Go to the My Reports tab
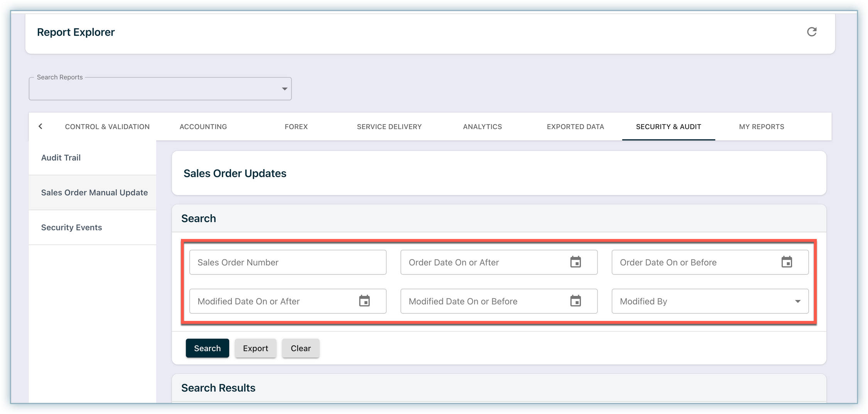Image resolution: width=868 pixels, height=414 pixels. click(761, 127)
